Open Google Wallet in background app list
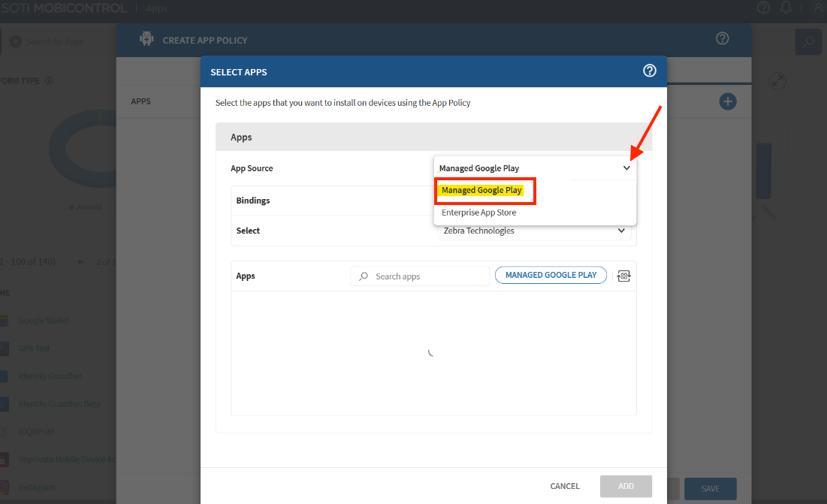Screen dimensions: 827x504 coord(44,321)
